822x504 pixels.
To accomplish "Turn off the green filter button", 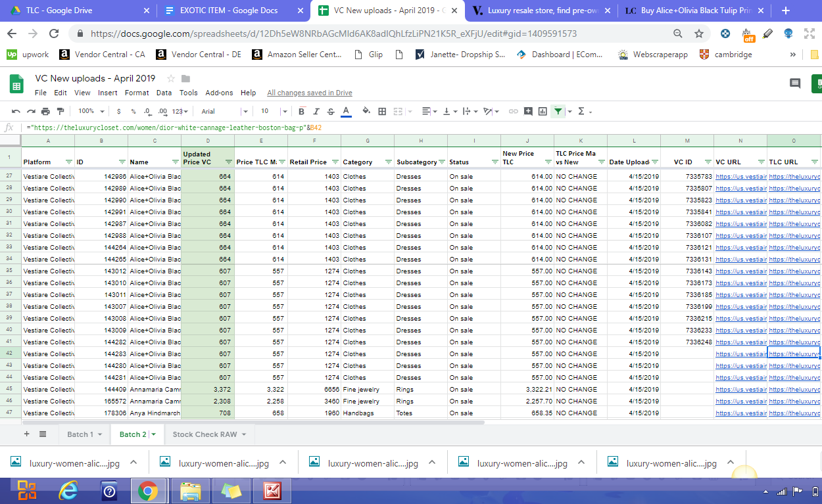I will [558, 112].
